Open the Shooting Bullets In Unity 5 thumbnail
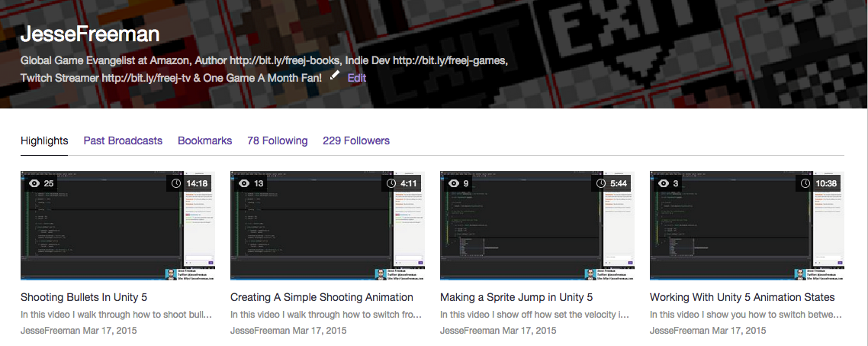The height and width of the screenshot is (346, 868). coord(118,225)
